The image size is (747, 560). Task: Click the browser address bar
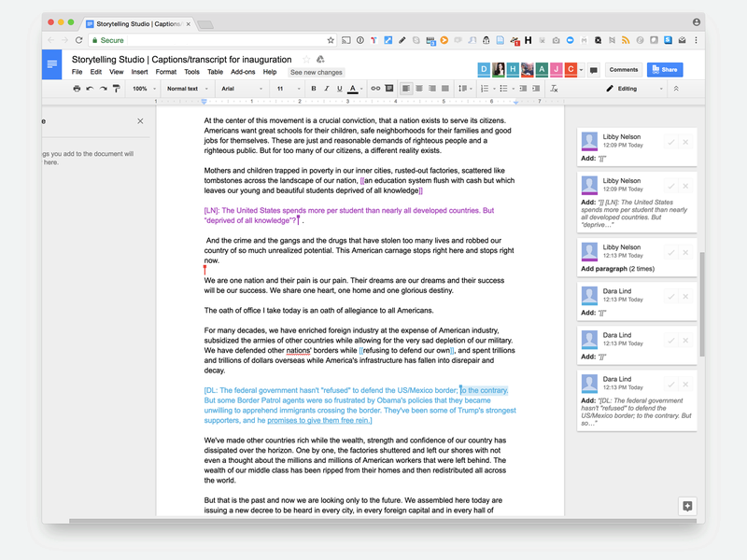click(212, 40)
